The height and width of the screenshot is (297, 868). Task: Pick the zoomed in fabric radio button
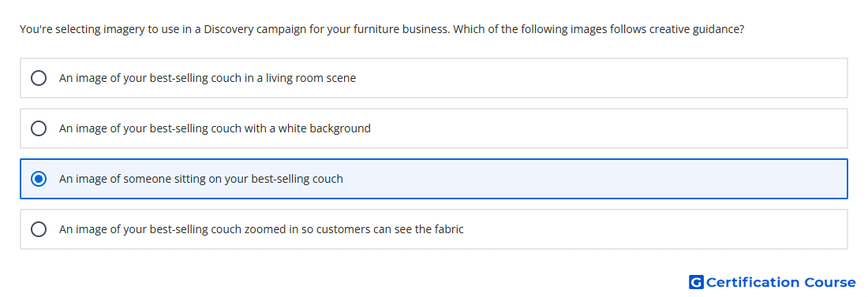[x=39, y=229]
